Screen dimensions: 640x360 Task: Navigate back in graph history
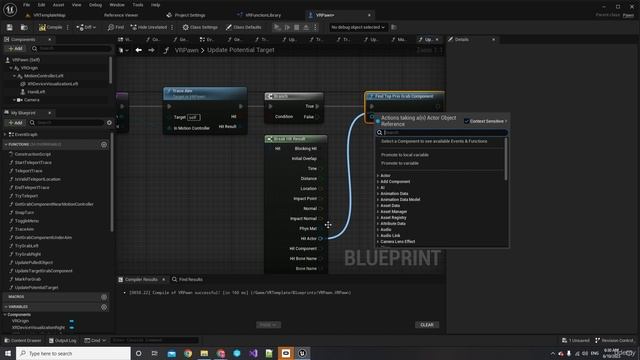[139, 50]
